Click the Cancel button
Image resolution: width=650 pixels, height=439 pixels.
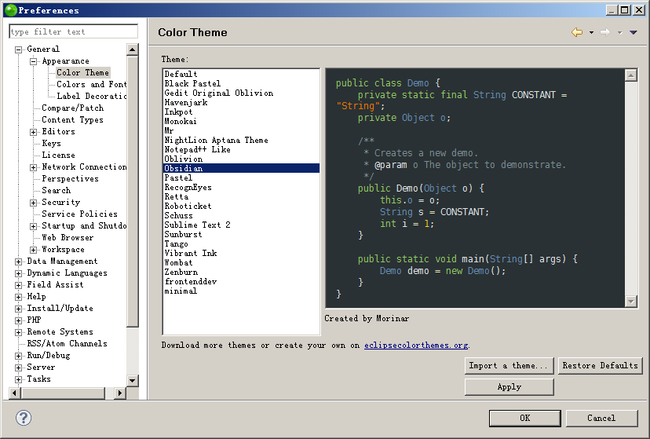(x=601, y=418)
